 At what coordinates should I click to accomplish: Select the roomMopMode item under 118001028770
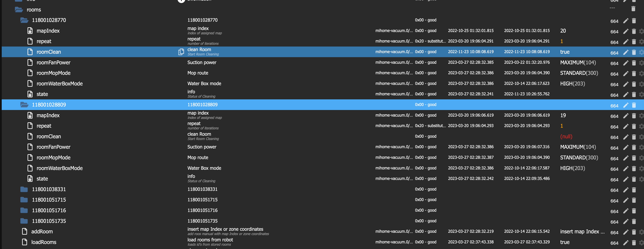(x=54, y=73)
